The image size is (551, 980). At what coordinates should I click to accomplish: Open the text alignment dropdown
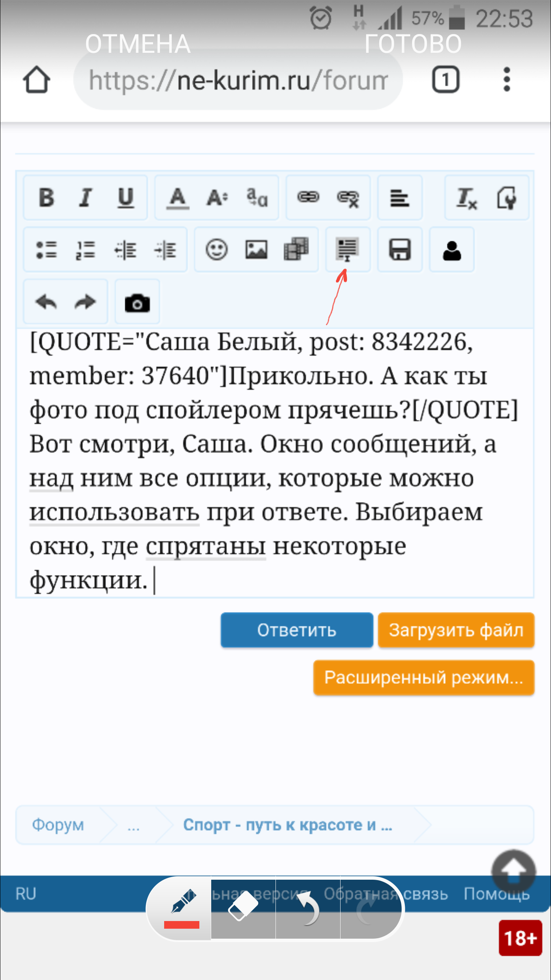click(400, 198)
